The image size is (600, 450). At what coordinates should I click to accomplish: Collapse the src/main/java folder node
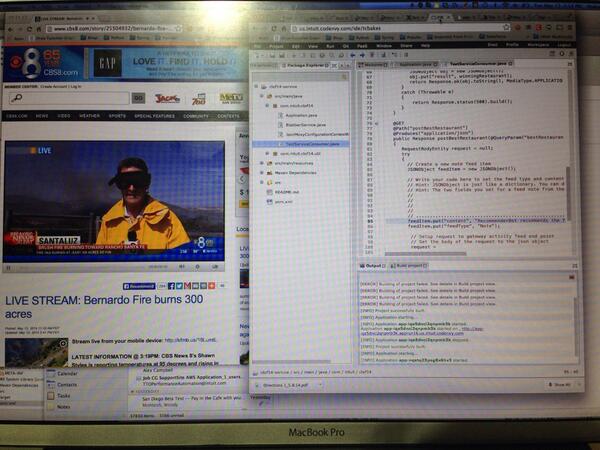pyautogui.click(x=262, y=96)
